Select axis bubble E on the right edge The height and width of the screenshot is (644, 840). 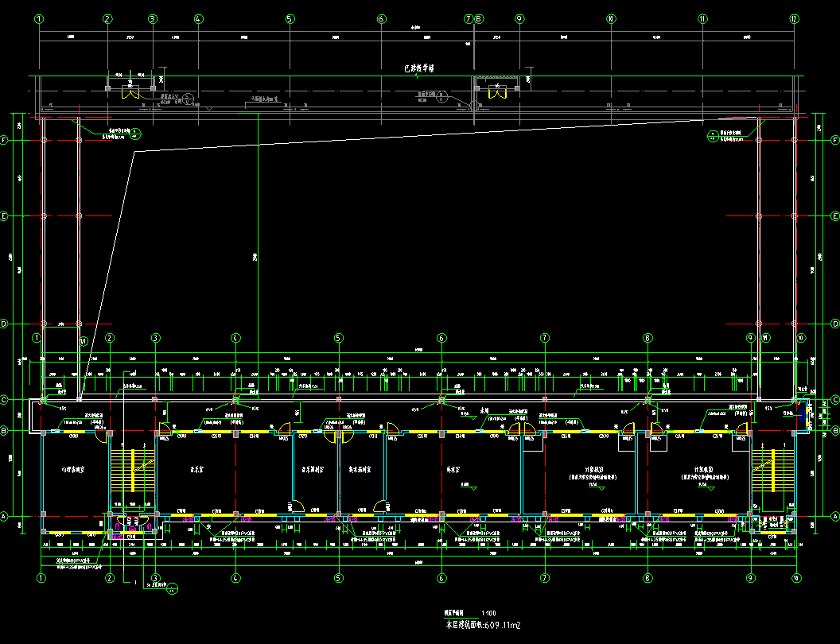[x=835, y=216]
